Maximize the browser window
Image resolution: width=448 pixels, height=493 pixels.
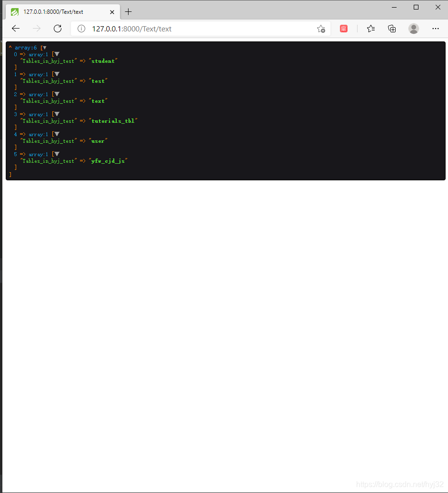click(416, 7)
